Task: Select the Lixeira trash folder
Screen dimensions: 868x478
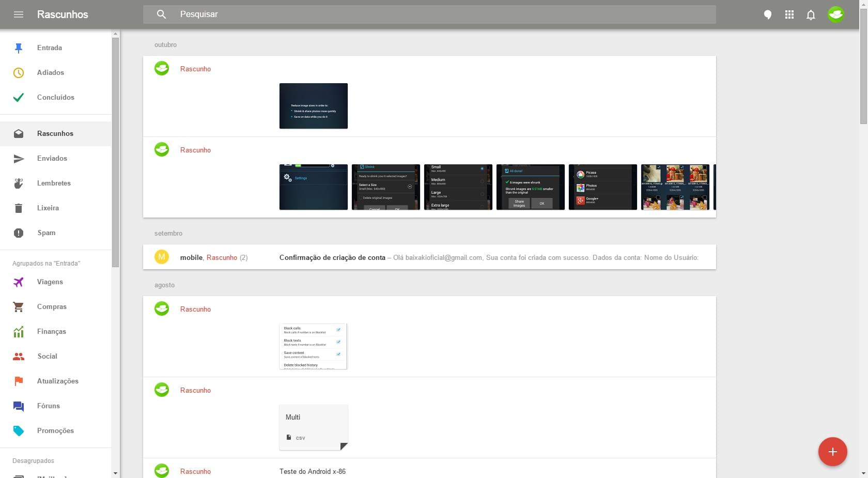Action: pos(48,208)
